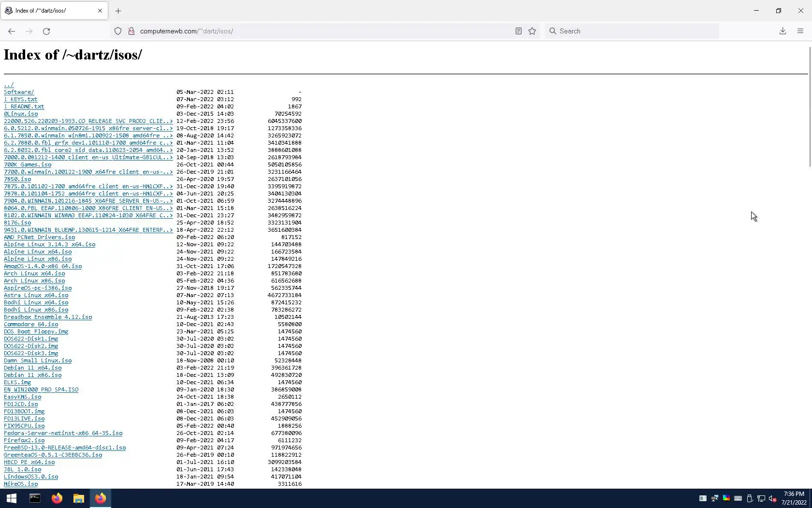Download Astra_Linux_x64.iso
This screenshot has height=508, width=812.
36,295
